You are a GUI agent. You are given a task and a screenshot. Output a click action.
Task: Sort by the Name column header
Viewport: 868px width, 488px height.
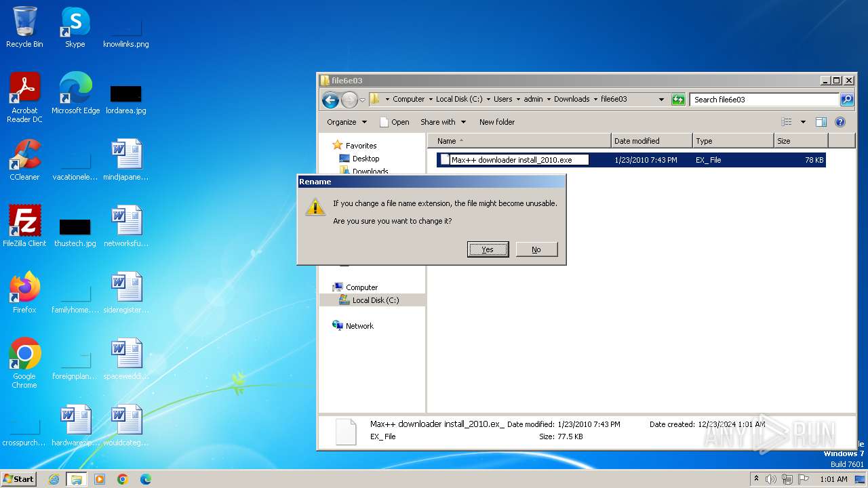[x=519, y=141]
